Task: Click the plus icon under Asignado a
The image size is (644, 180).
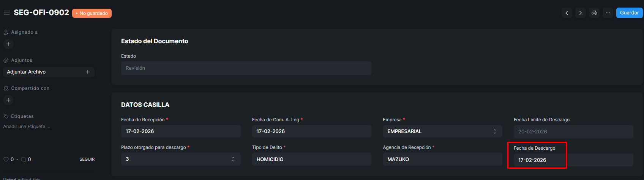Action: click(x=8, y=44)
